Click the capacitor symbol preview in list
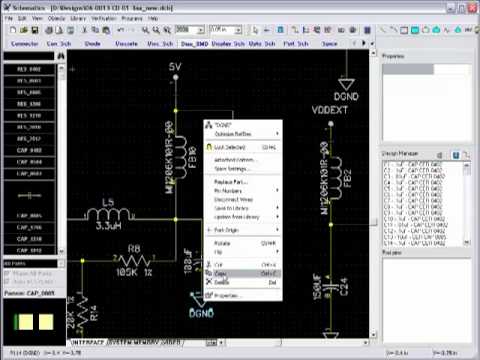Viewport: 480px width, 360px height. [29, 196]
